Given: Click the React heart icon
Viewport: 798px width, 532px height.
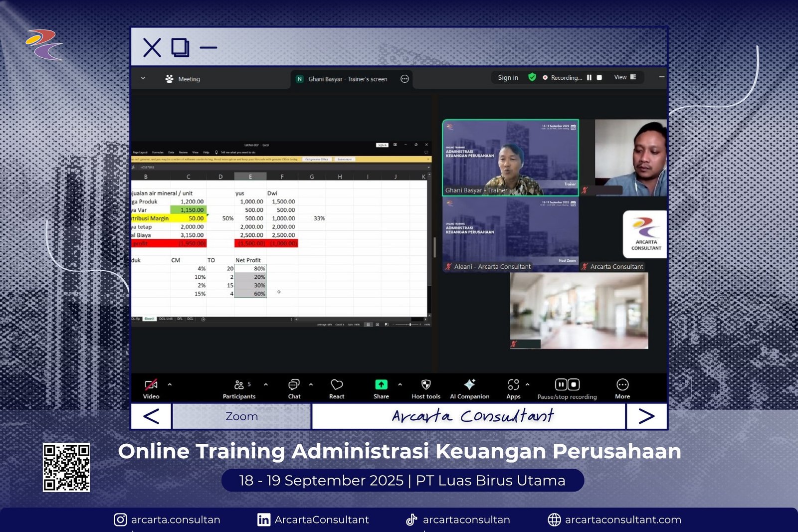Looking at the screenshot, I should point(337,385).
